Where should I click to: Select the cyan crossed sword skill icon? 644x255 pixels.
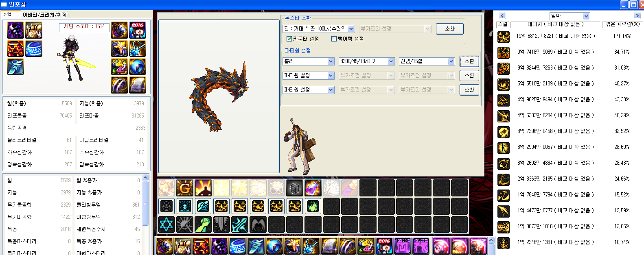tap(240, 225)
